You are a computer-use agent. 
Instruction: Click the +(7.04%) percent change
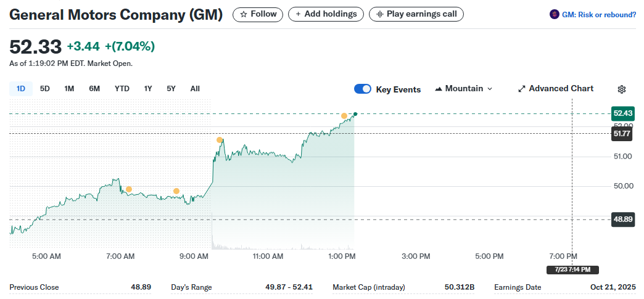click(130, 47)
